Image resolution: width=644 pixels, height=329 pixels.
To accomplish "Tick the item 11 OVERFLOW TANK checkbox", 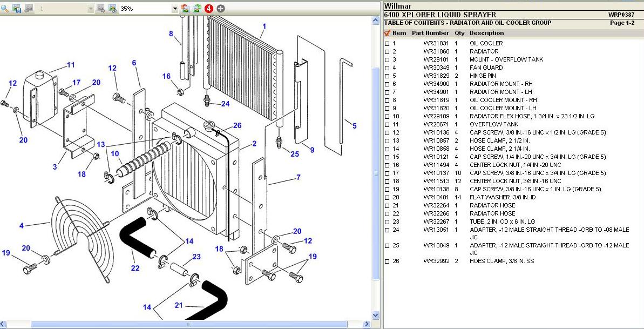I will click(x=387, y=125).
